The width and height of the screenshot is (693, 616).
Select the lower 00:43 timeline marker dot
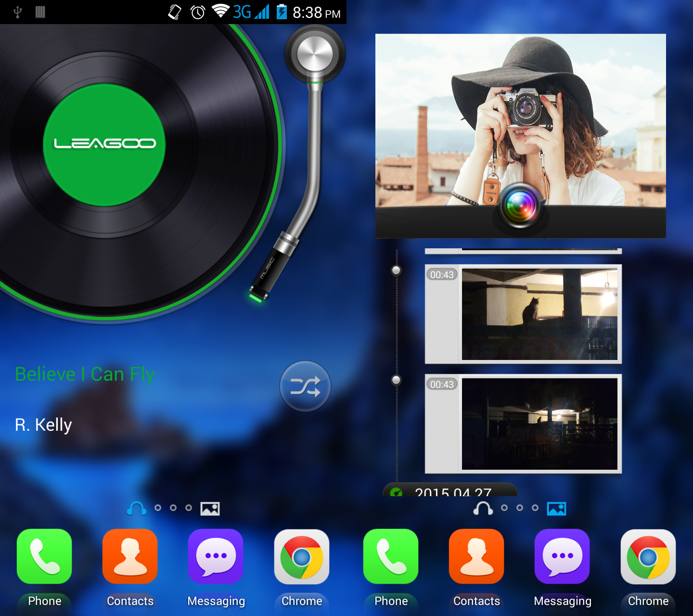pos(396,380)
